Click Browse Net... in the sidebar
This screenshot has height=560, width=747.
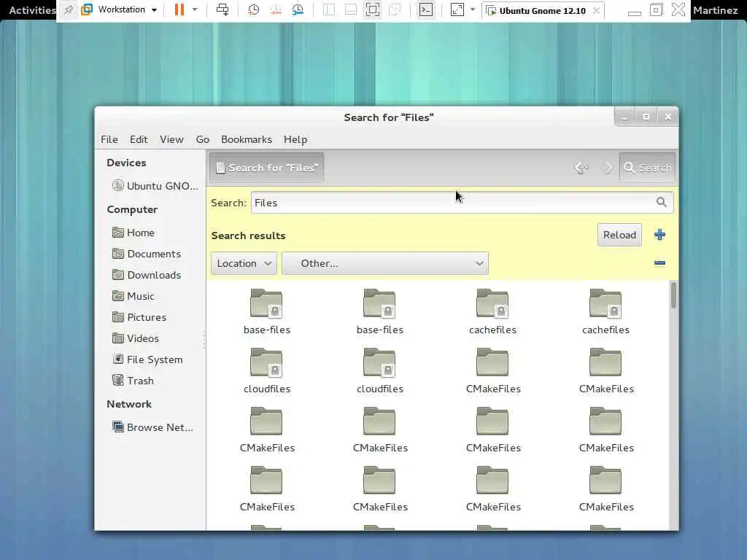[153, 427]
